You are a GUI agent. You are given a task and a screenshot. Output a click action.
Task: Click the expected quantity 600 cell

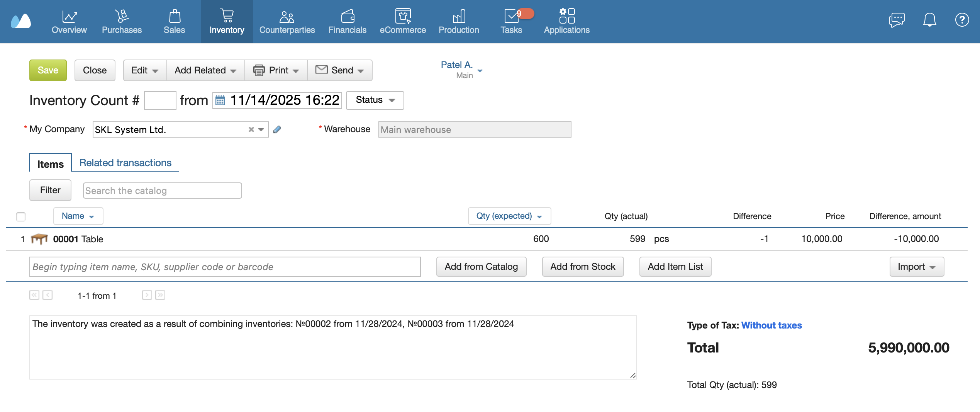[541, 239]
